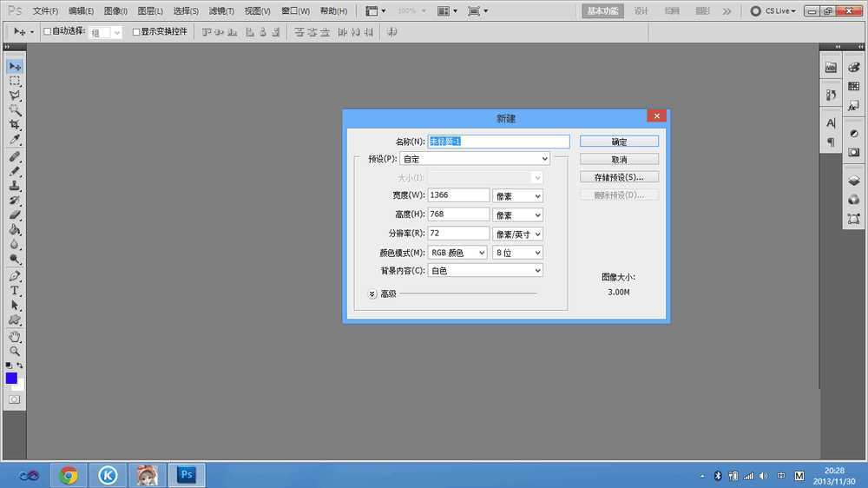Click the 存储预设(S)... button

click(x=619, y=177)
